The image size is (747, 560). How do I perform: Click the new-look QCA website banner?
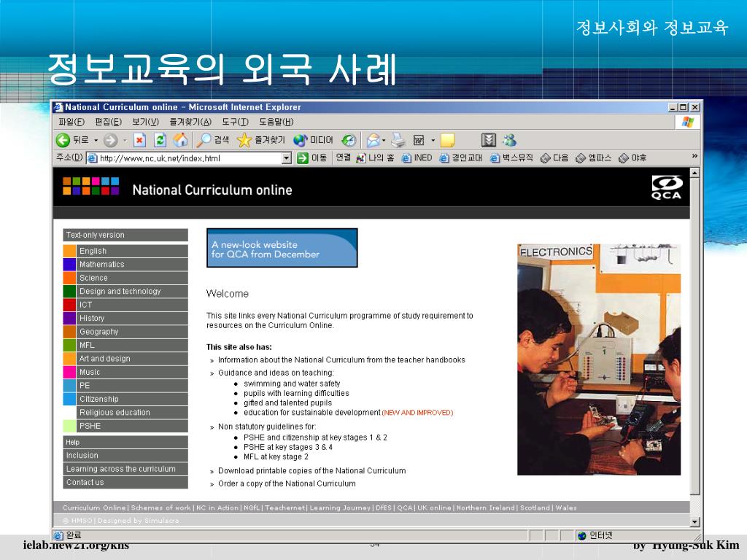(282, 248)
